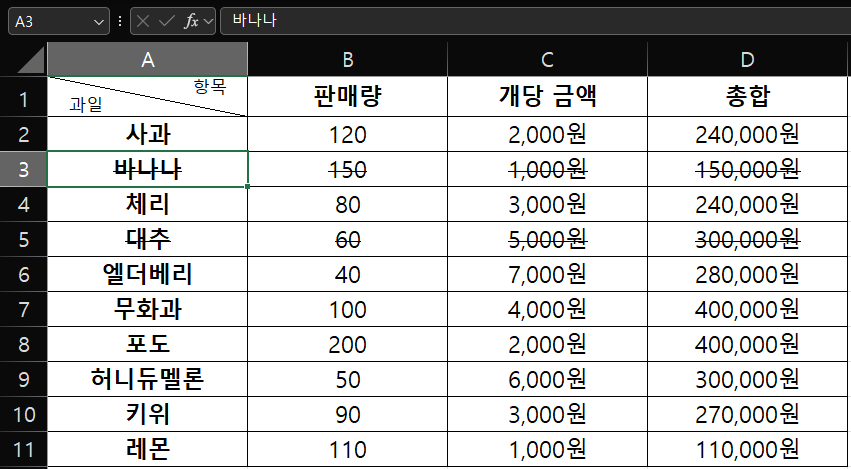Select the 판매량 cell with 110
Image resolution: width=851 pixels, height=469 pixels.
tap(347, 449)
